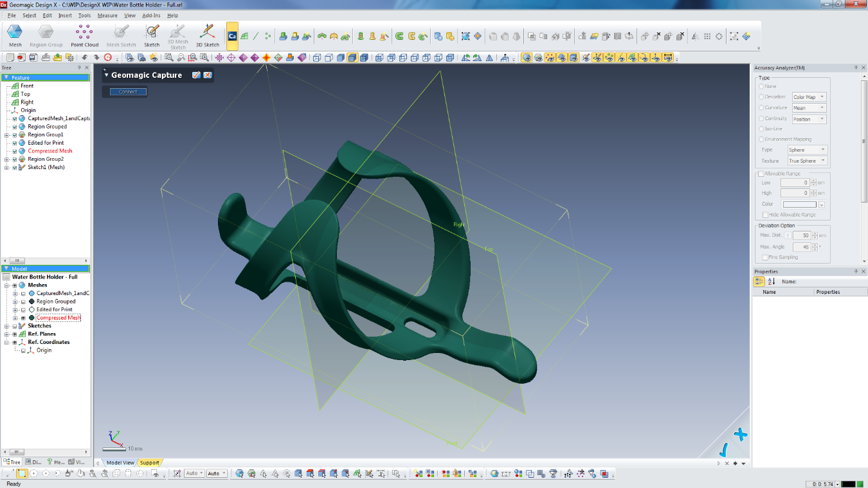The width and height of the screenshot is (868, 488).
Task: Cancel Geomagic Capture using the X icon
Action: (x=208, y=75)
